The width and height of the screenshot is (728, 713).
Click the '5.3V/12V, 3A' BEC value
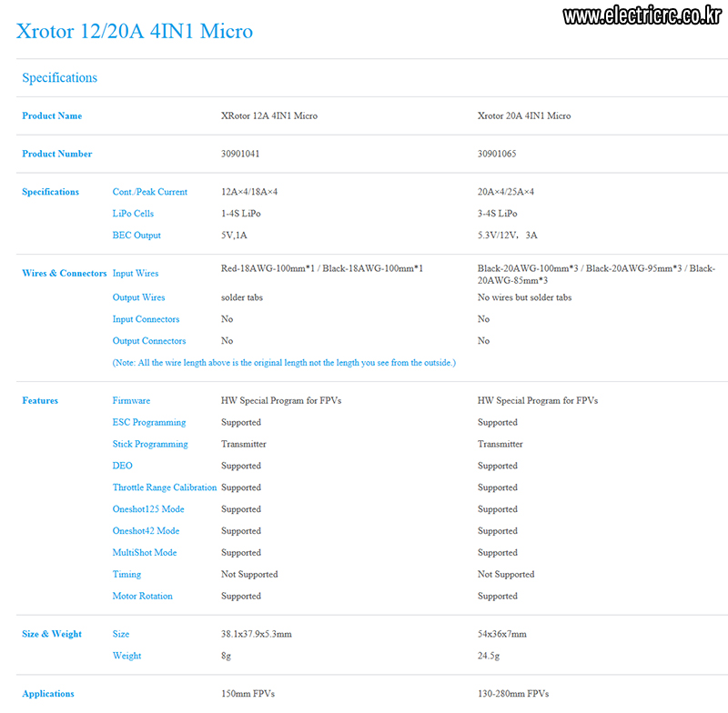pos(508,236)
